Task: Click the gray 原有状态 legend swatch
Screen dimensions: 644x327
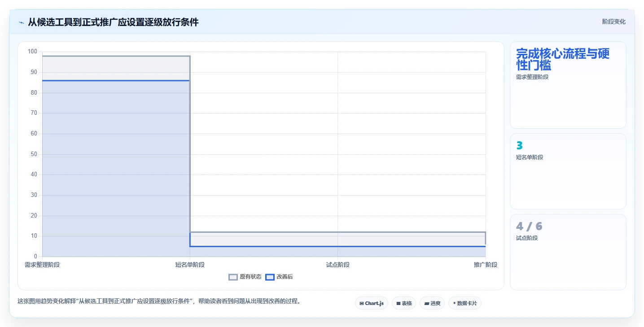Action: click(233, 277)
